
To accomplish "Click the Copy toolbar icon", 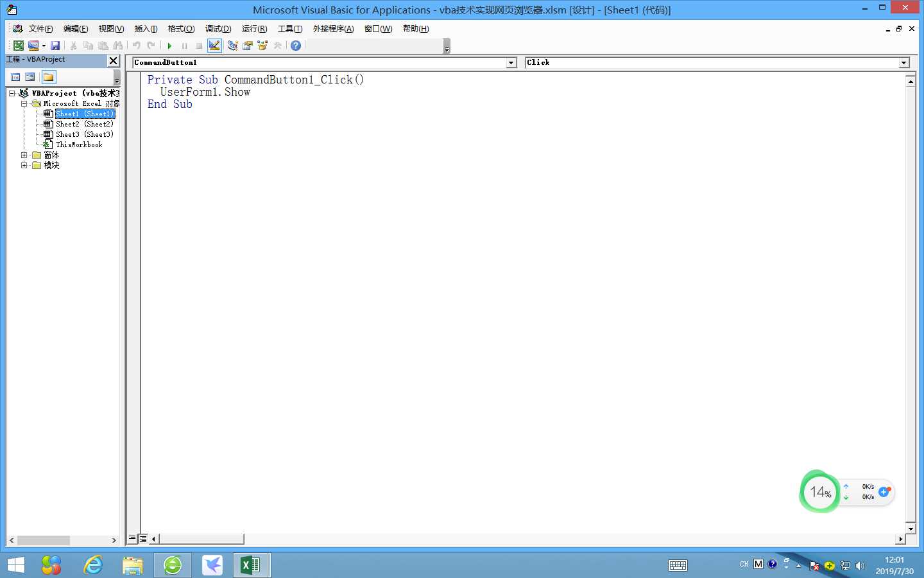I will click(x=89, y=46).
